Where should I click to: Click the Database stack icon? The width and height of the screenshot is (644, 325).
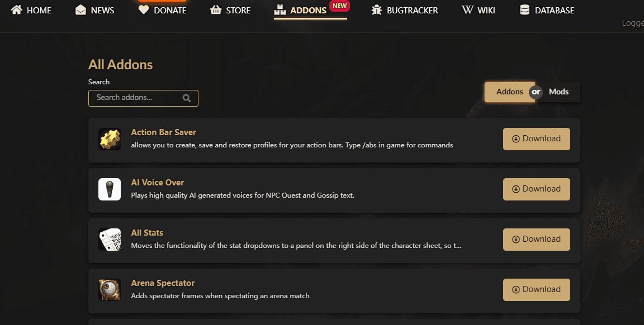[524, 10]
